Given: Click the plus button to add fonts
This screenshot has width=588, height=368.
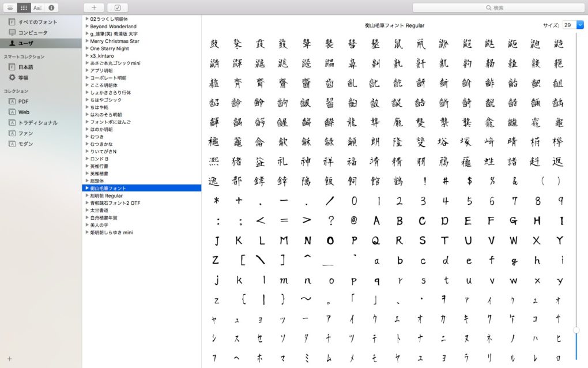Looking at the screenshot, I should click(94, 7).
